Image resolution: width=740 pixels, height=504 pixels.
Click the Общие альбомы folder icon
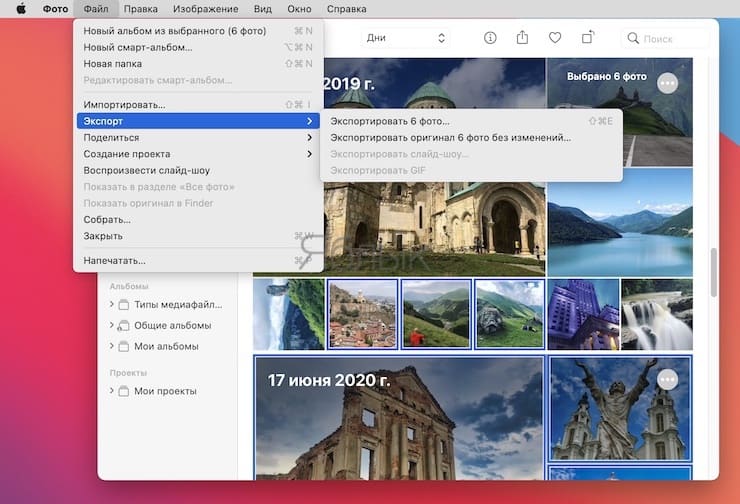coord(124,326)
